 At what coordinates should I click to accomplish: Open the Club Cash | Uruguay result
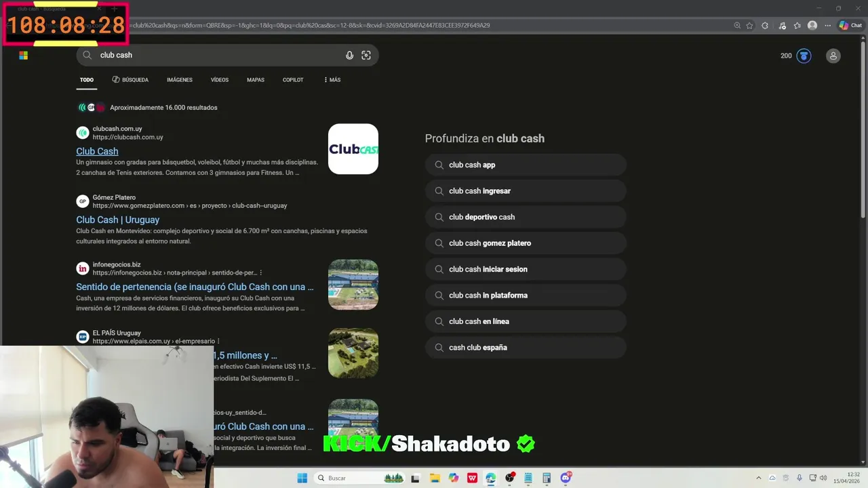coord(118,220)
